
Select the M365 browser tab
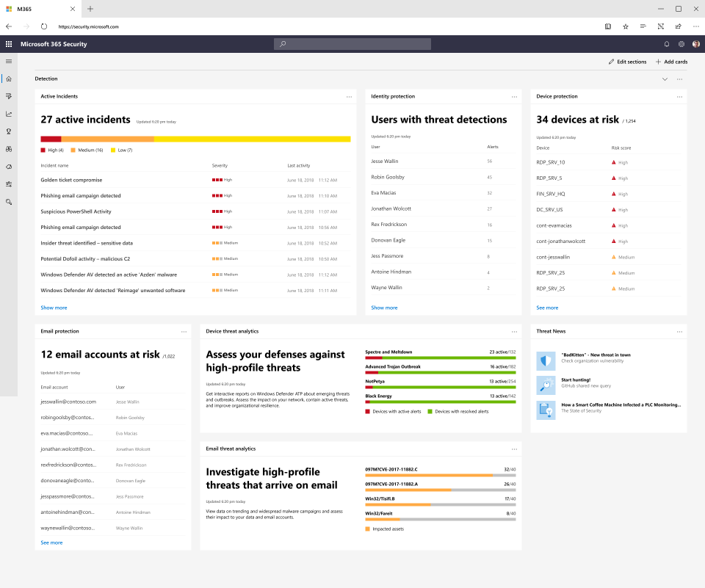tap(40, 9)
